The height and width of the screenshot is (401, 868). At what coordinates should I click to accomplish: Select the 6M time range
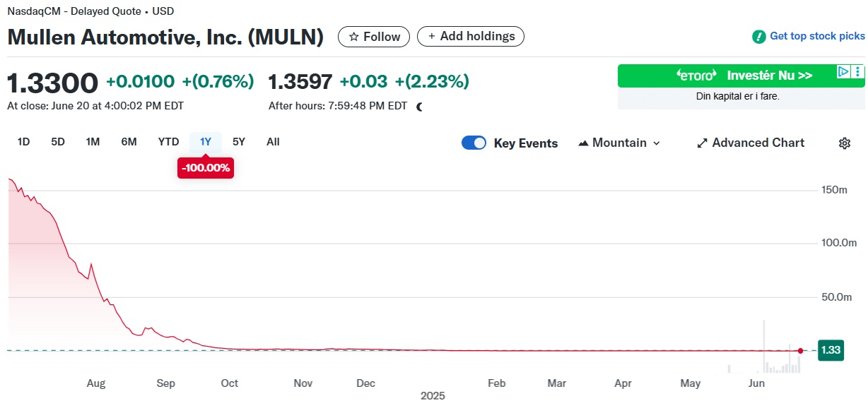click(x=129, y=142)
